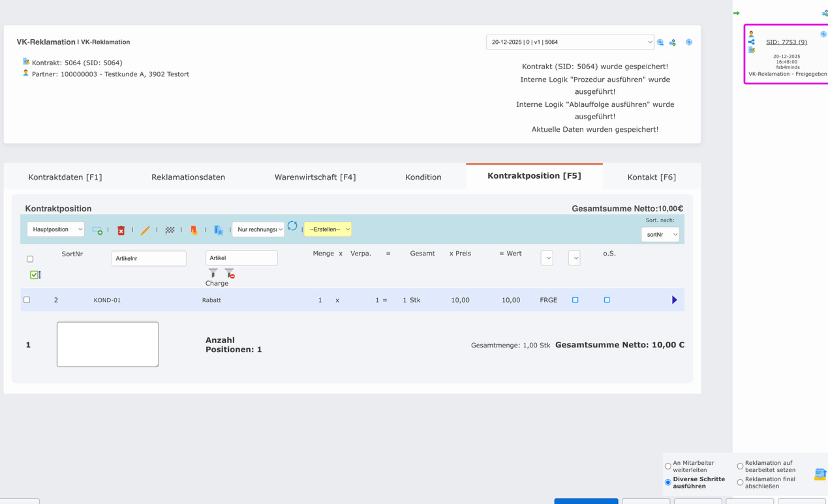Click the checkered flag icon in toolbar

click(x=170, y=230)
